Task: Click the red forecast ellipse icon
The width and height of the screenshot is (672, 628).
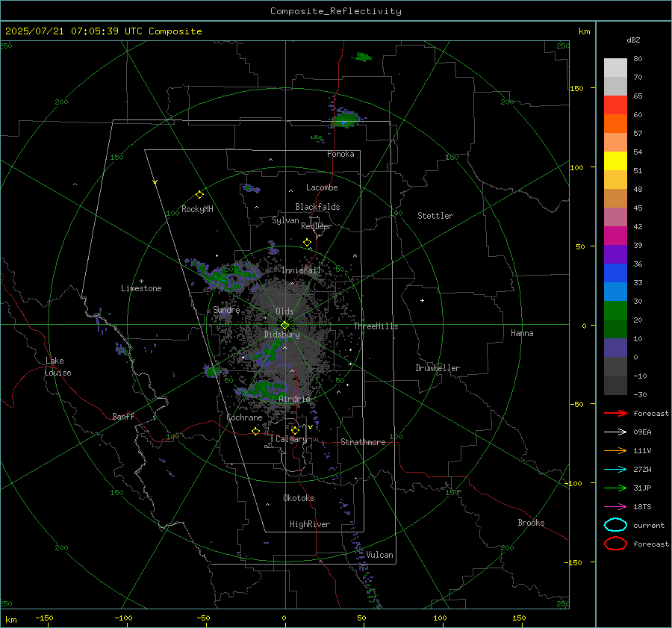Action: point(615,544)
